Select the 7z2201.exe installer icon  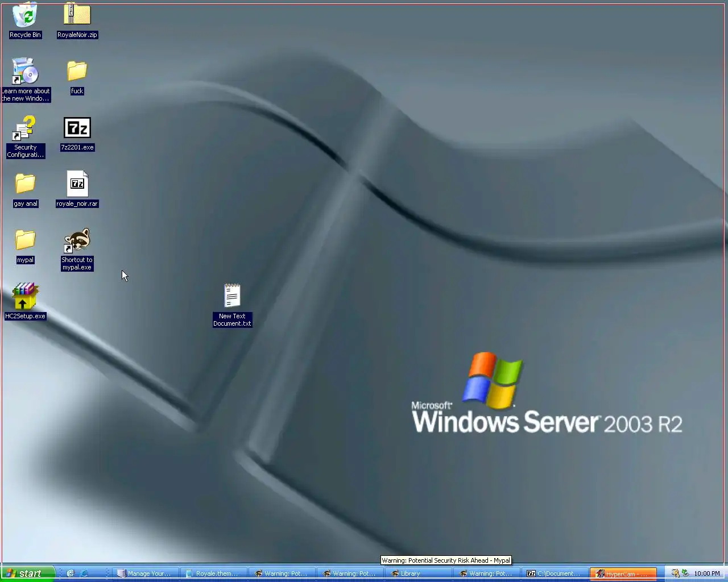pyautogui.click(x=77, y=134)
